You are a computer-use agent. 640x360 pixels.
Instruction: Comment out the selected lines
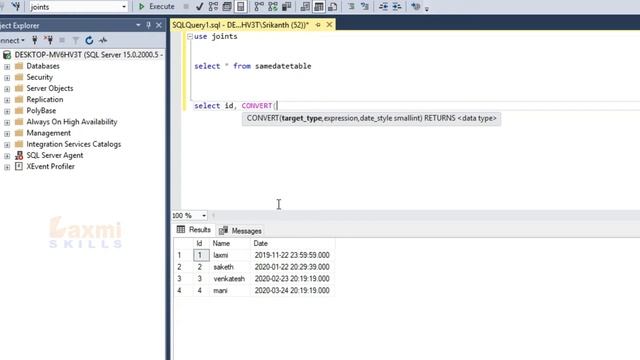pyautogui.click(x=351, y=7)
